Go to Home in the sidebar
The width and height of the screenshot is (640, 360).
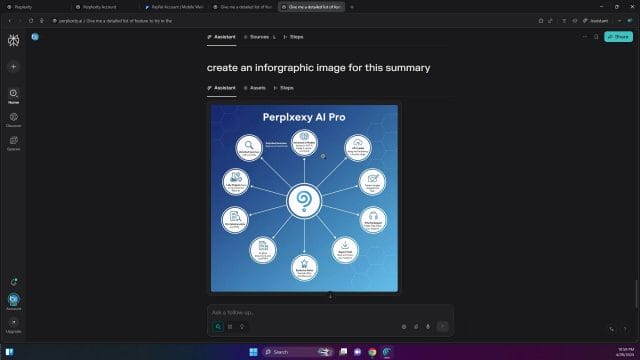[x=13, y=96]
